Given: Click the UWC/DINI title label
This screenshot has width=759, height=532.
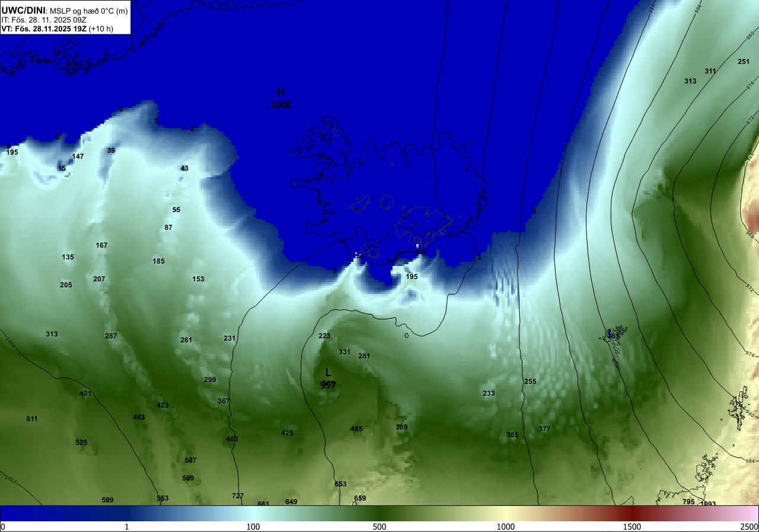Looking at the screenshot, I should [23, 9].
